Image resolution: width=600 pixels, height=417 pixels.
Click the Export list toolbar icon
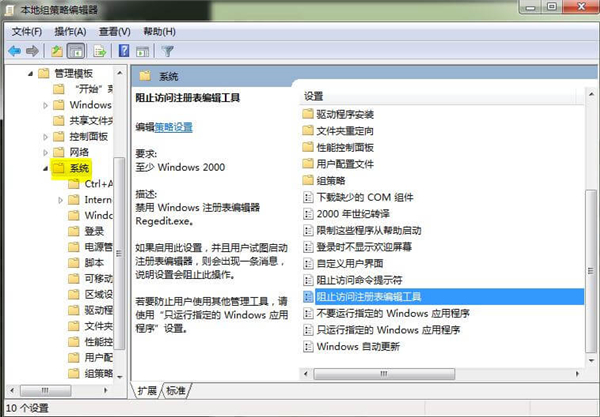tap(100, 50)
